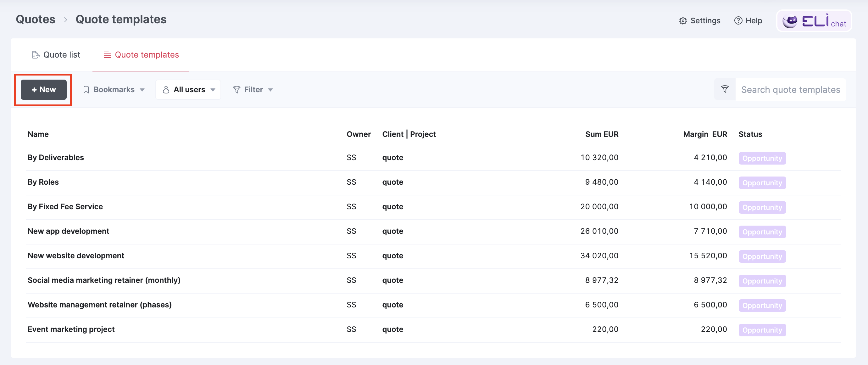Click the search filter funnel icon
The height and width of the screenshot is (365, 868).
pyautogui.click(x=725, y=90)
